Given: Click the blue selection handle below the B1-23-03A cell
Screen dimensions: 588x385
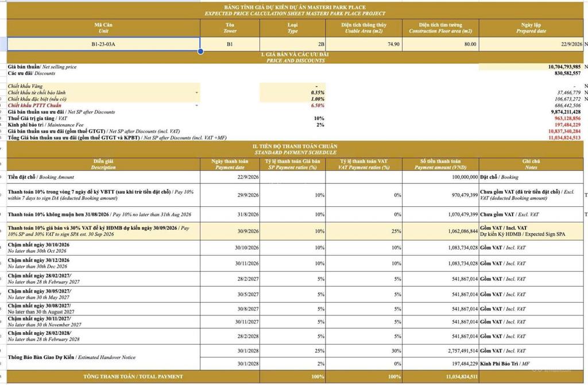Looking at the screenshot, I should pyautogui.click(x=200, y=51).
